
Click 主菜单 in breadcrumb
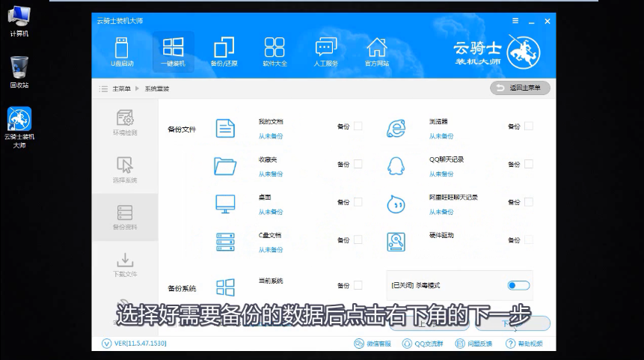pos(122,88)
